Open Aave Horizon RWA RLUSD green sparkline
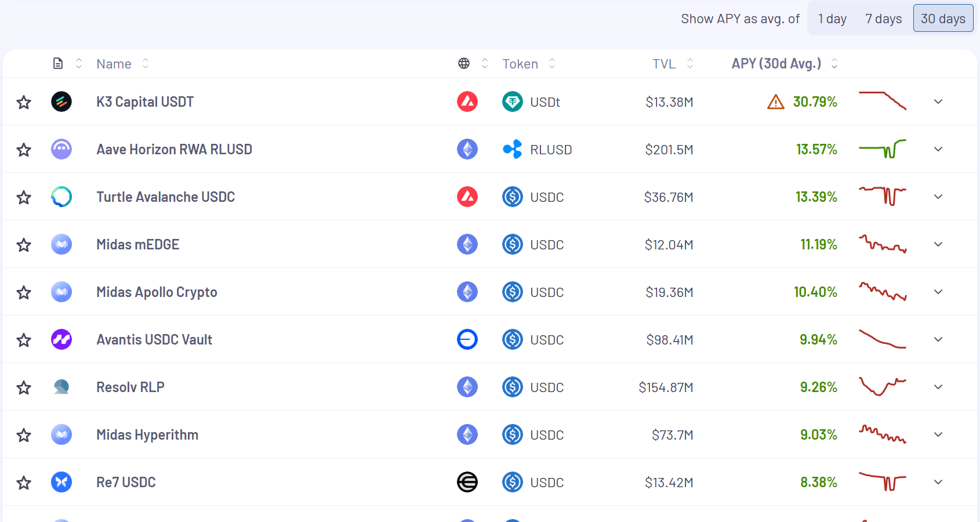 tap(883, 148)
